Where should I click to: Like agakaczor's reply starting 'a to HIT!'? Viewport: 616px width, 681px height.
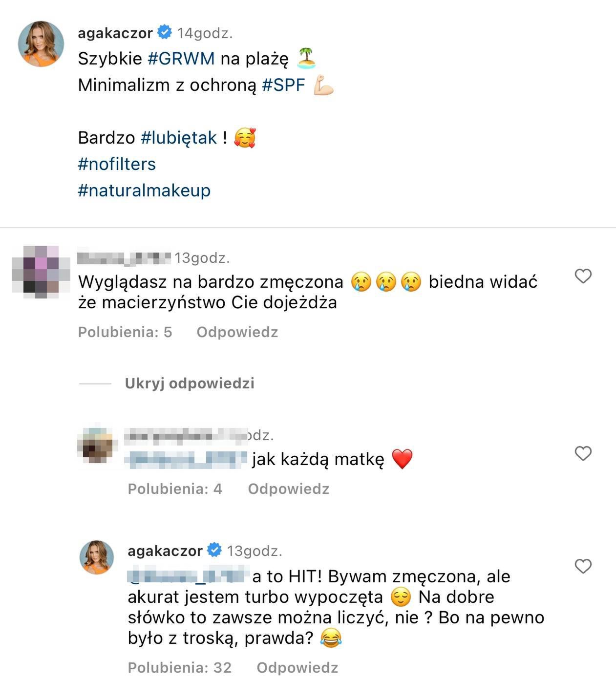[583, 566]
